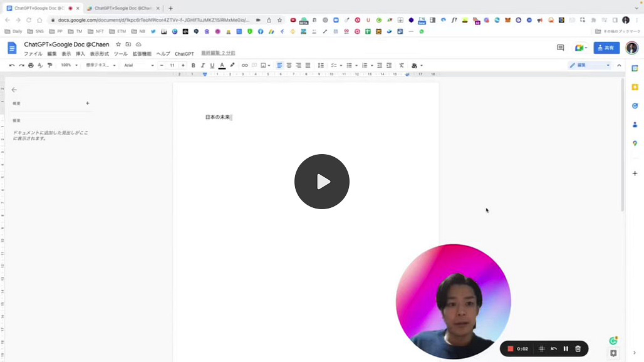This screenshot has width=644, height=362.
Task: Open the zoom 100% dropdown
Action: point(69,65)
